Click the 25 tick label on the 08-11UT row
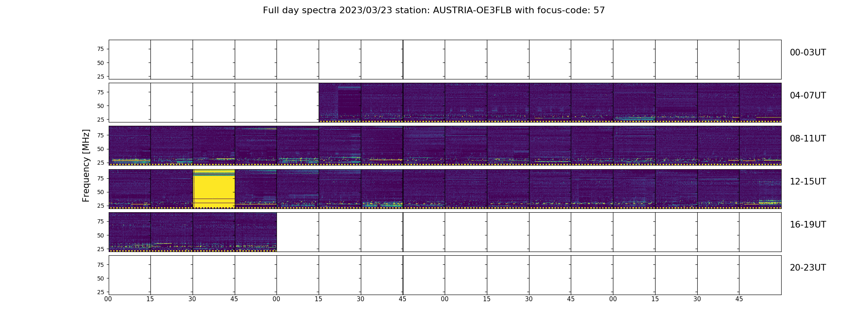 100,163
